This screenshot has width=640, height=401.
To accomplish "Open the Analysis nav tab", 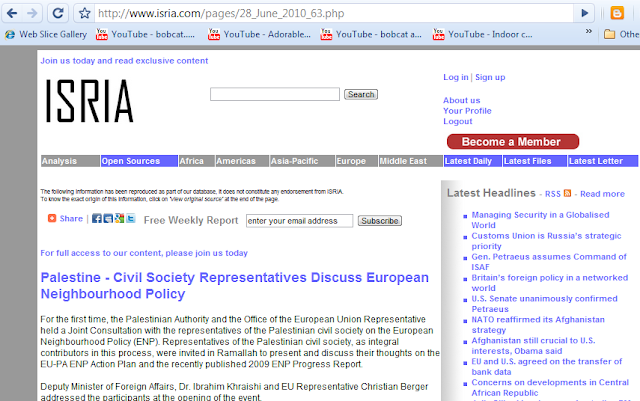I will coord(70,161).
